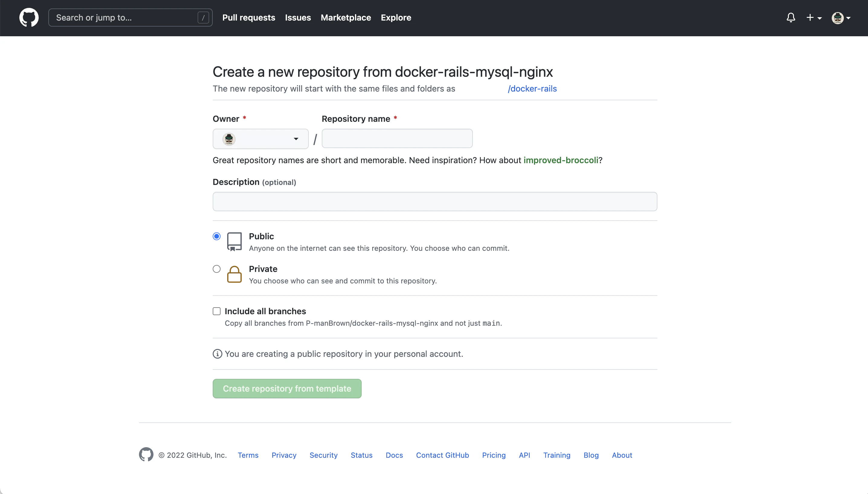
Task: Open the user avatar menu in header
Action: coord(841,18)
